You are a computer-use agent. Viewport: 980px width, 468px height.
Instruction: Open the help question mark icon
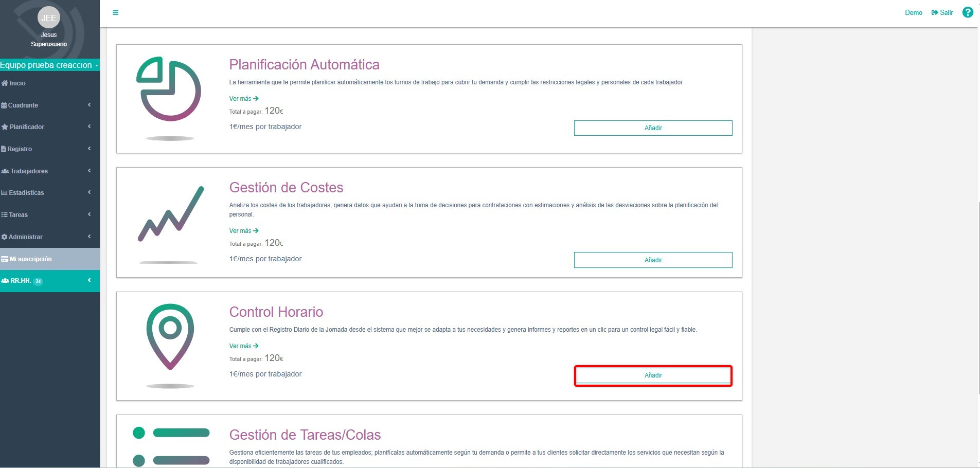[967, 12]
